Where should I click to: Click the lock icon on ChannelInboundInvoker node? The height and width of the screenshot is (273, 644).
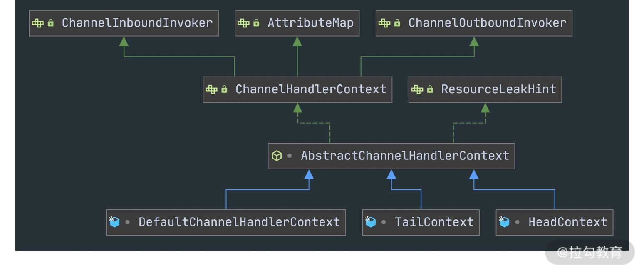51,23
